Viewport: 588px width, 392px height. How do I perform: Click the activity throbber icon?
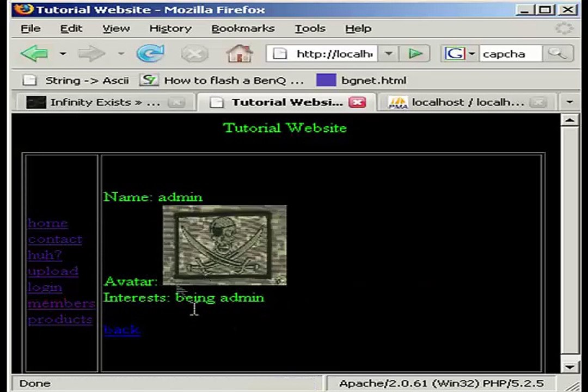[564, 28]
